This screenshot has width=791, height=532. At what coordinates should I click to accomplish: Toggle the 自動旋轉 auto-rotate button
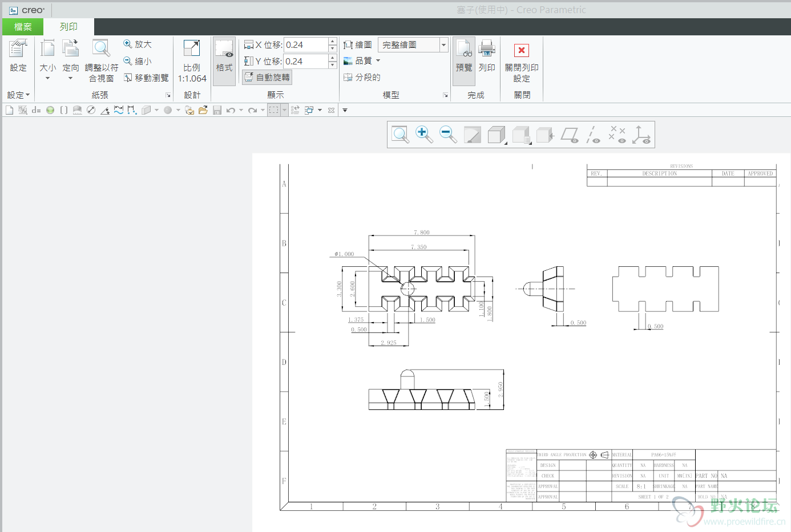(x=267, y=77)
